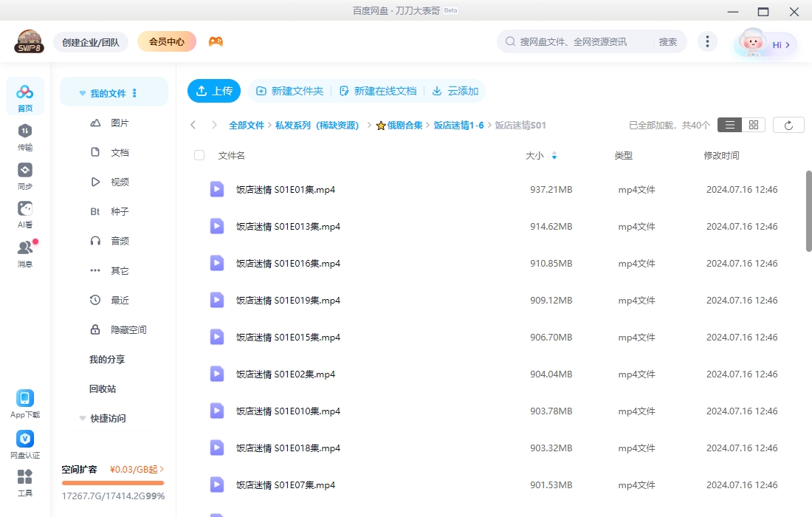The height and width of the screenshot is (517, 812).
Task: Open the 视频 category
Action: click(120, 182)
